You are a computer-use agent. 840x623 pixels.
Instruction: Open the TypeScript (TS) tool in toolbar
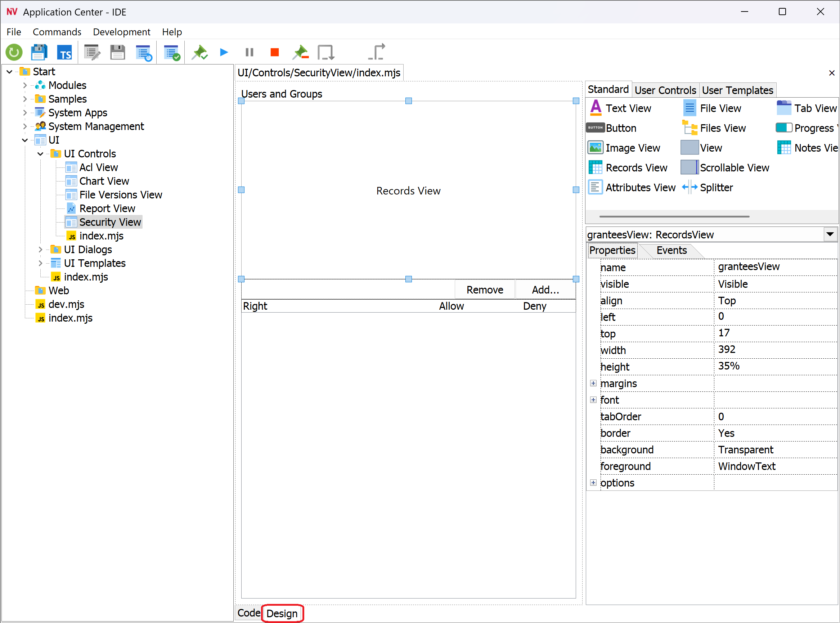pos(64,53)
